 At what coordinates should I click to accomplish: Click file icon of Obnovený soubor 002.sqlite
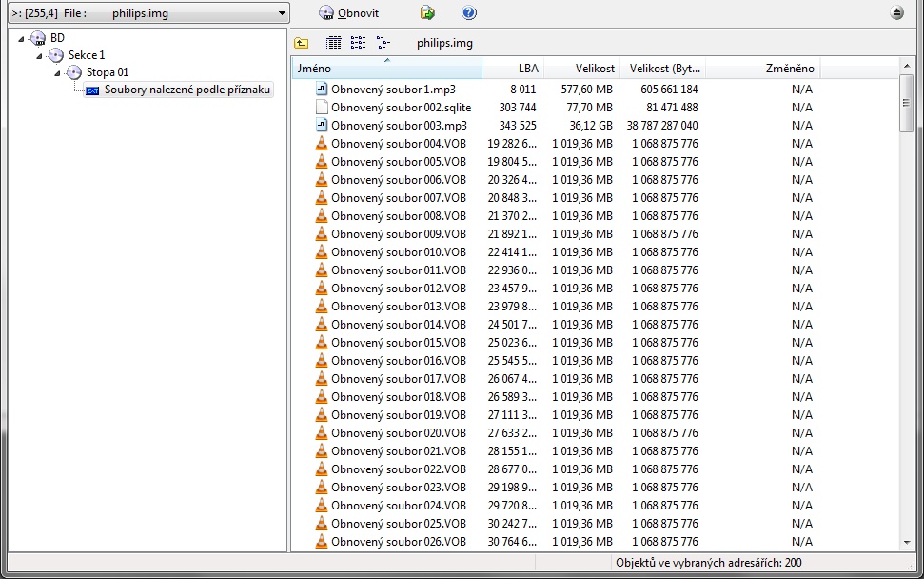pyautogui.click(x=321, y=108)
